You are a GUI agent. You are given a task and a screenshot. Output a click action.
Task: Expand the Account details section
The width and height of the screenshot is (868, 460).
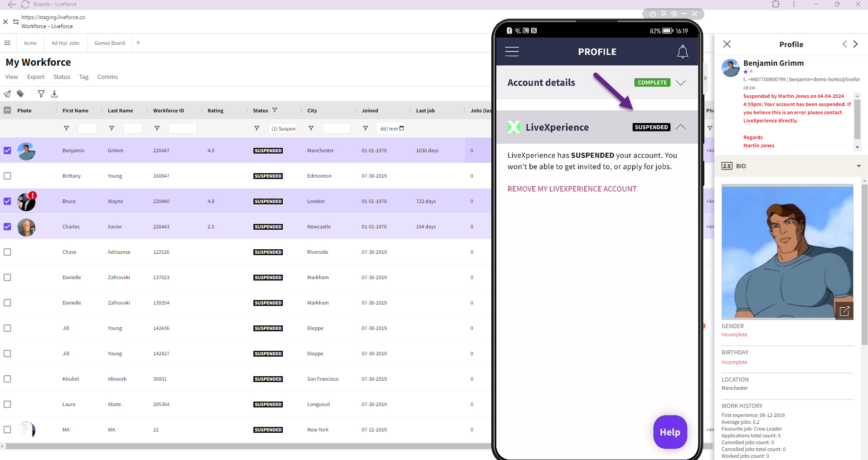point(680,82)
